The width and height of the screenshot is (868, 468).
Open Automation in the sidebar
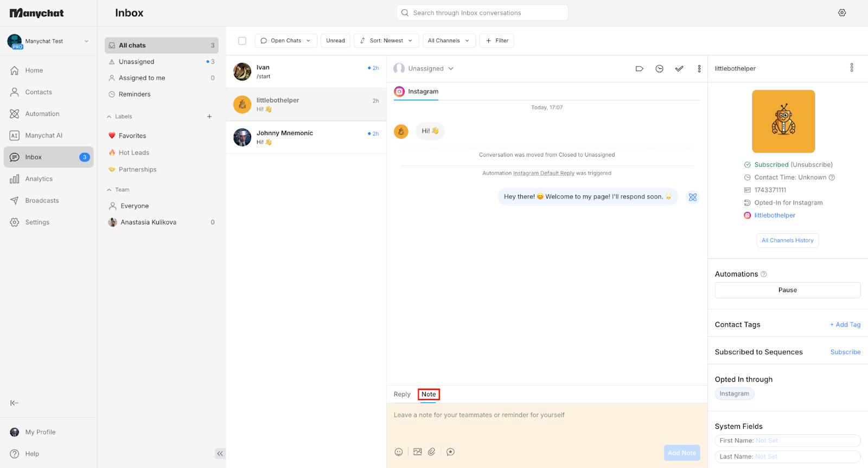42,114
